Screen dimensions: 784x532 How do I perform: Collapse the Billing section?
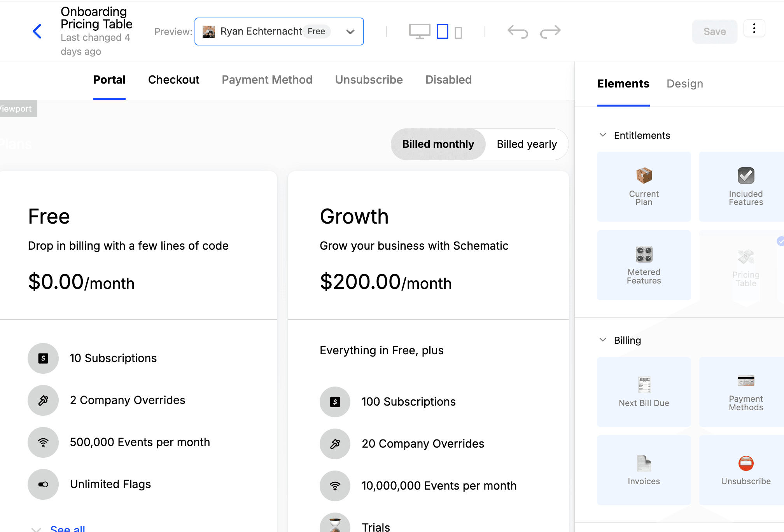click(603, 340)
